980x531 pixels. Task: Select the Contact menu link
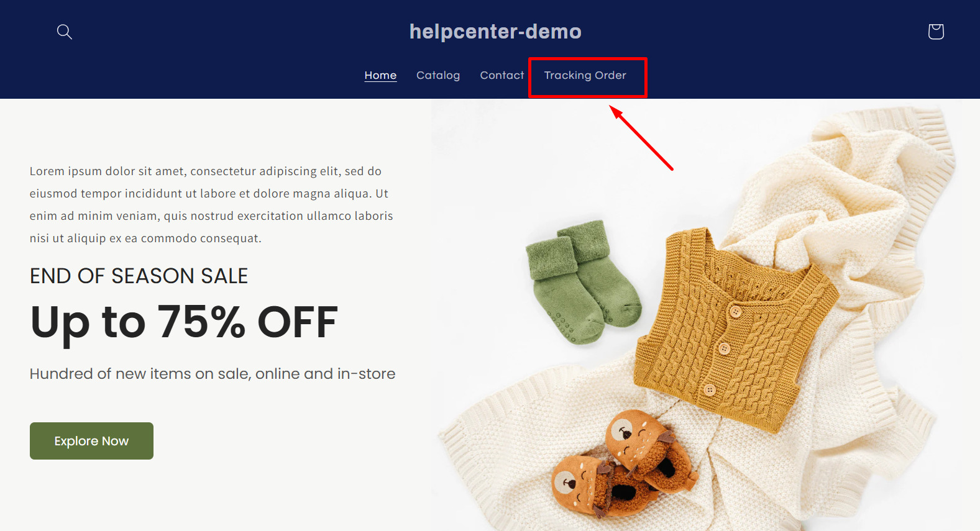[502, 75]
